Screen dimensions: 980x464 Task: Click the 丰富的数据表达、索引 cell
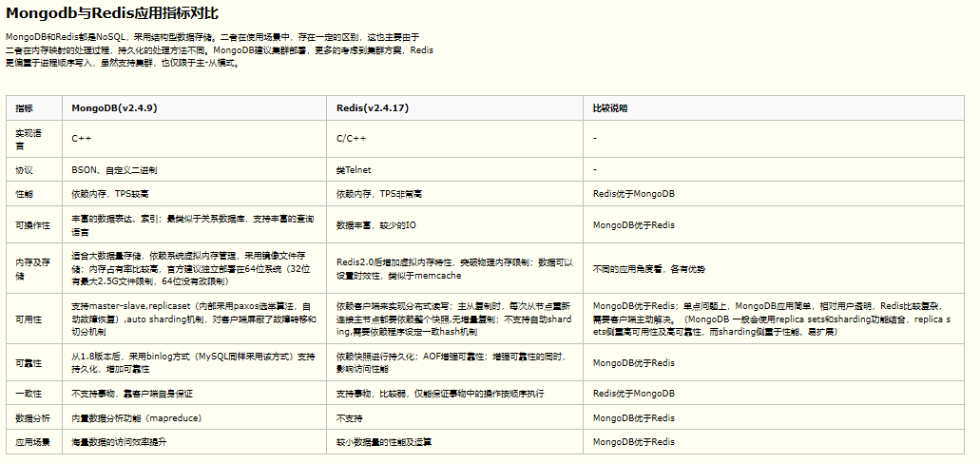(x=194, y=225)
